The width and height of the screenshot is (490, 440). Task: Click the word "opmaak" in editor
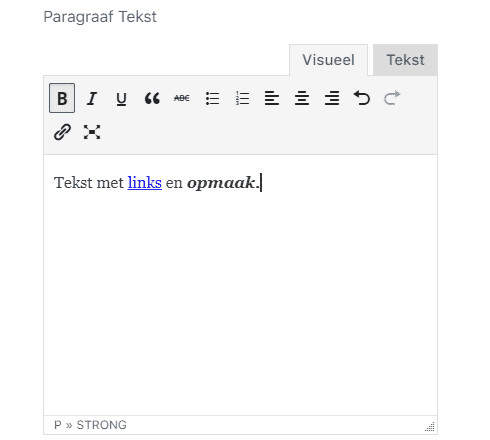[x=221, y=183]
